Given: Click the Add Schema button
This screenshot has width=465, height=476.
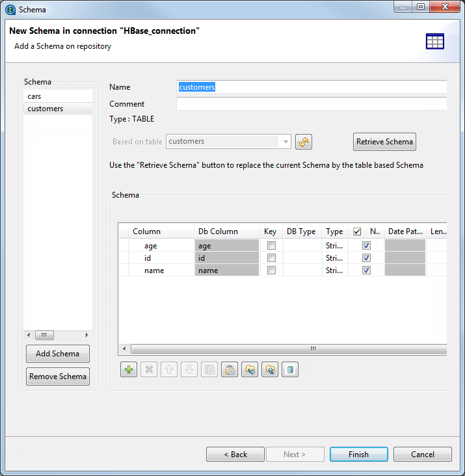Looking at the screenshot, I should click(58, 354).
